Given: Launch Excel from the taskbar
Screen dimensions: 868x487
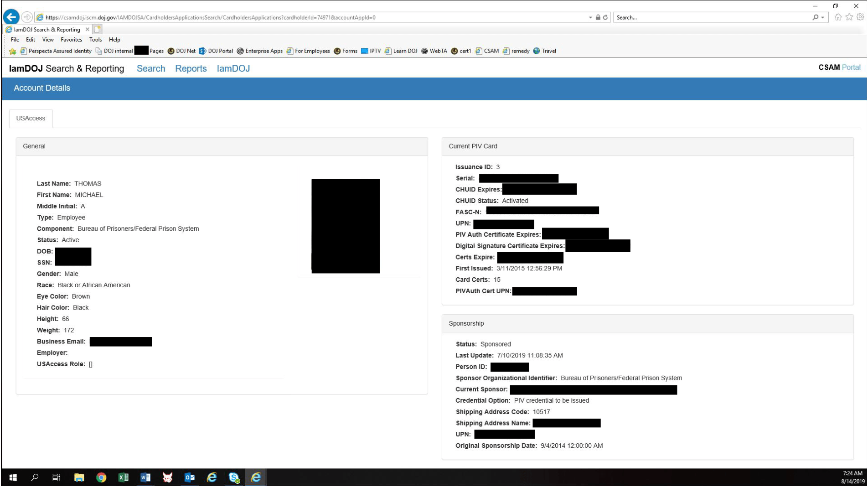Looking at the screenshot, I should [x=123, y=477].
